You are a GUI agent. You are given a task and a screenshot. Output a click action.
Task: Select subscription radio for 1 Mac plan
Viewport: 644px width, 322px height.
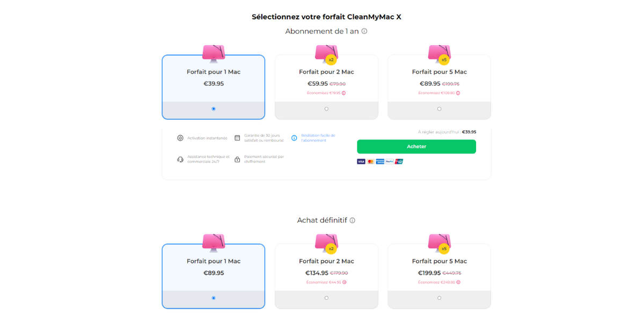pyautogui.click(x=214, y=109)
